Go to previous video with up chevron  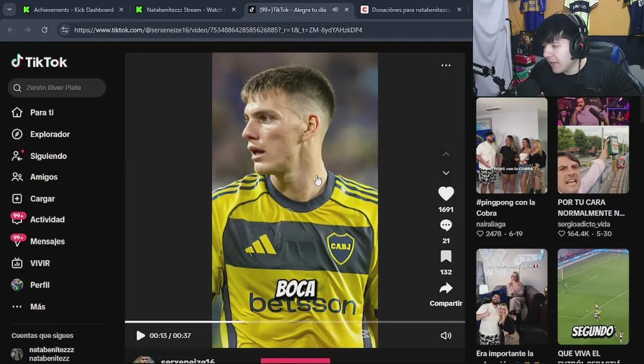coord(445,154)
